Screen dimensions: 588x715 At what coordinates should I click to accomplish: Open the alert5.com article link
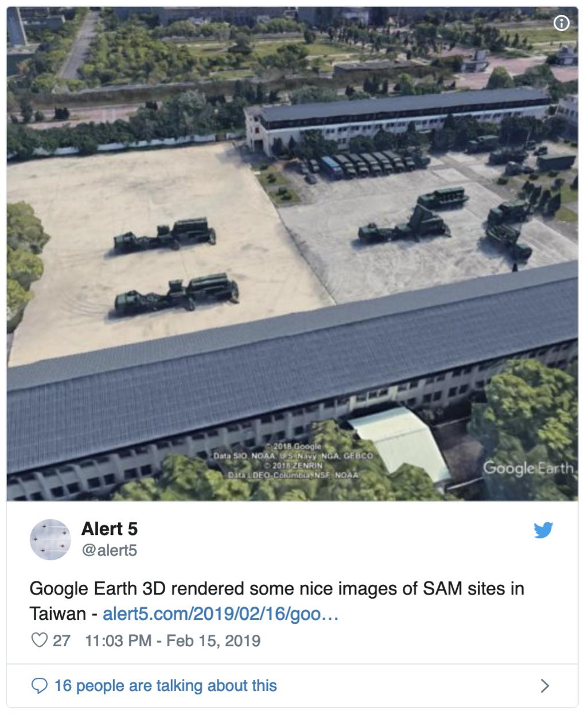click(x=220, y=615)
